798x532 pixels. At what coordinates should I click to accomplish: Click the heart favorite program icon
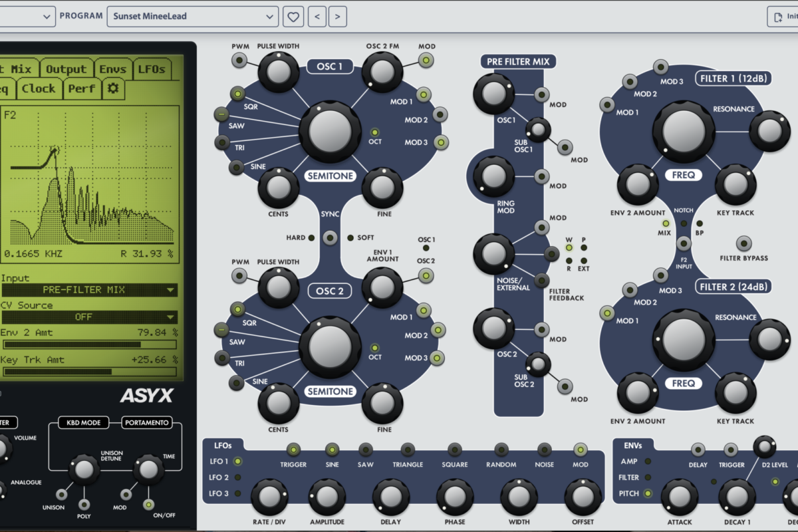click(293, 16)
